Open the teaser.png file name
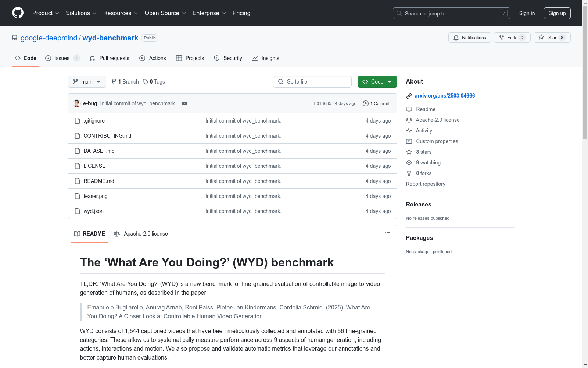The height and width of the screenshot is (368, 588). click(96, 196)
